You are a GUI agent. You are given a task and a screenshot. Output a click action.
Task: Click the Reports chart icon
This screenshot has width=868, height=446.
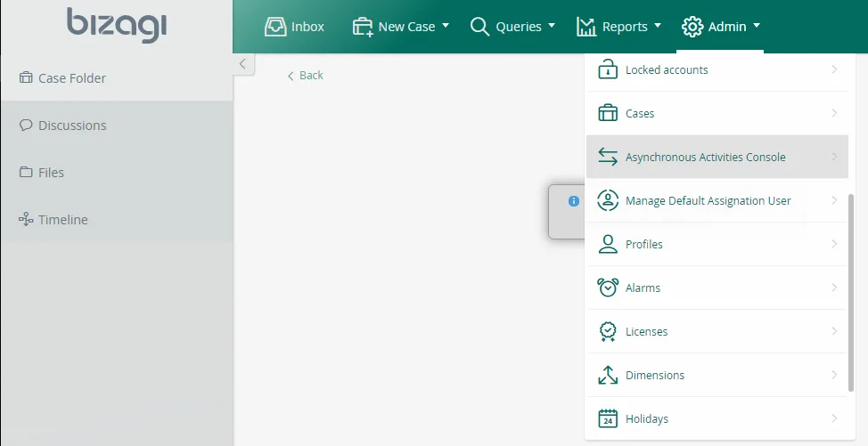586,27
